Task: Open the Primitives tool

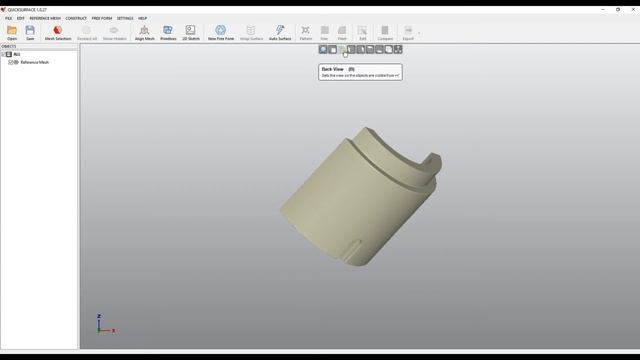Action: tap(168, 33)
